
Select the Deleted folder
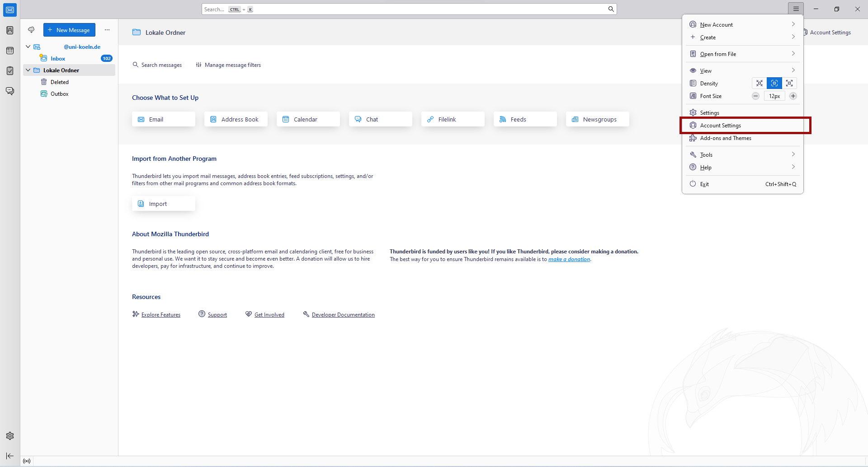(69, 82)
